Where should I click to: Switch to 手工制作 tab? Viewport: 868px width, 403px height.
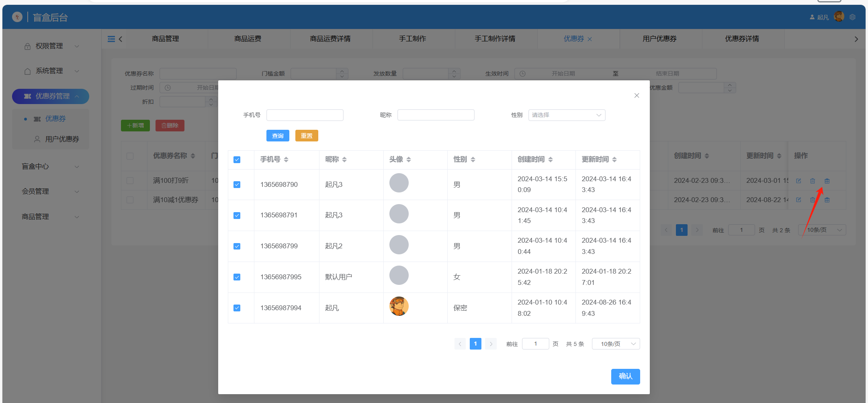point(413,39)
